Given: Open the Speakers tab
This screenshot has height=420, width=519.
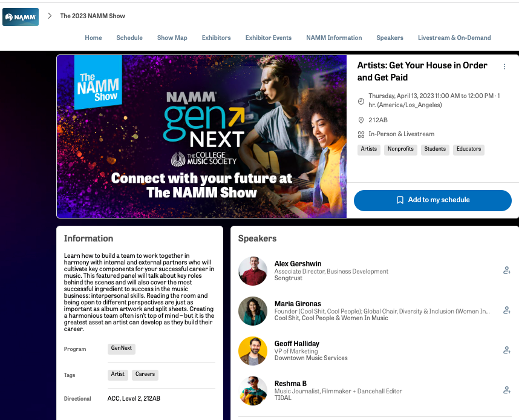Looking at the screenshot, I should coord(390,38).
